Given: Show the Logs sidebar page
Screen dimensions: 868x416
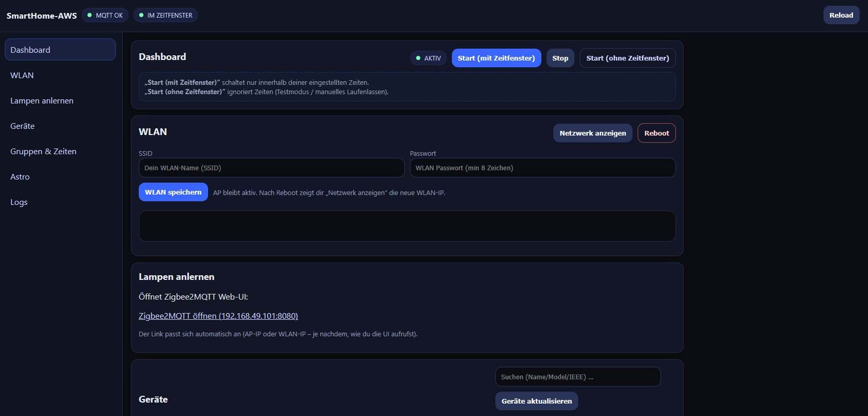Looking at the screenshot, I should point(60,202).
